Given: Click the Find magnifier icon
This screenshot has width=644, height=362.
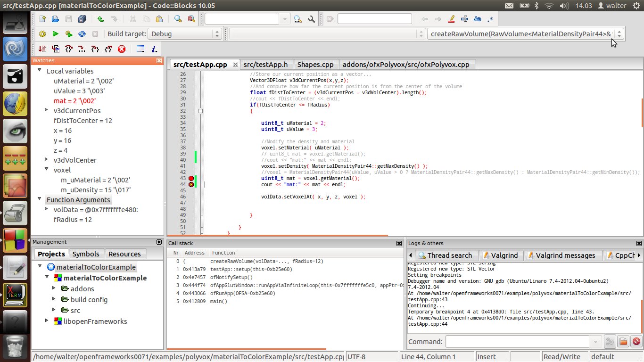Looking at the screenshot, I should click(x=178, y=19).
